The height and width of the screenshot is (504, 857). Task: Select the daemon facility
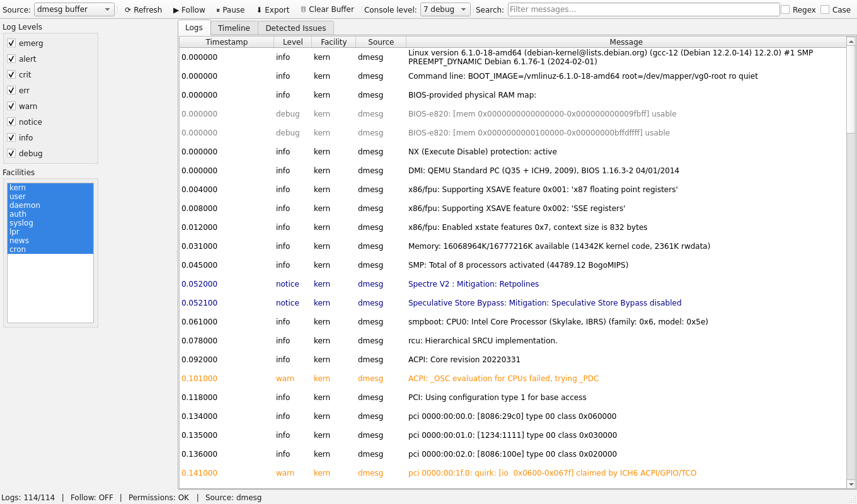(x=50, y=205)
